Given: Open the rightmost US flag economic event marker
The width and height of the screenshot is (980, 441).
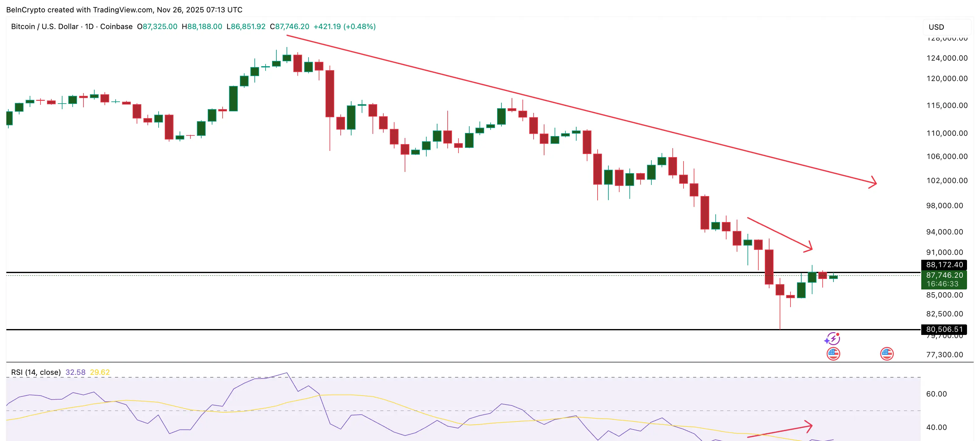Looking at the screenshot, I should pos(887,354).
